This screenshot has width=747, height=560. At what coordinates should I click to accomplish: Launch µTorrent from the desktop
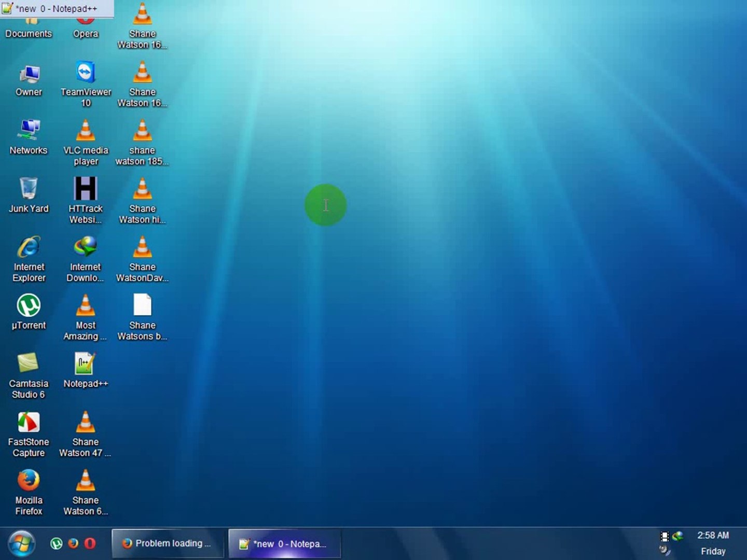pyautogui.click(x=29, y=312)
